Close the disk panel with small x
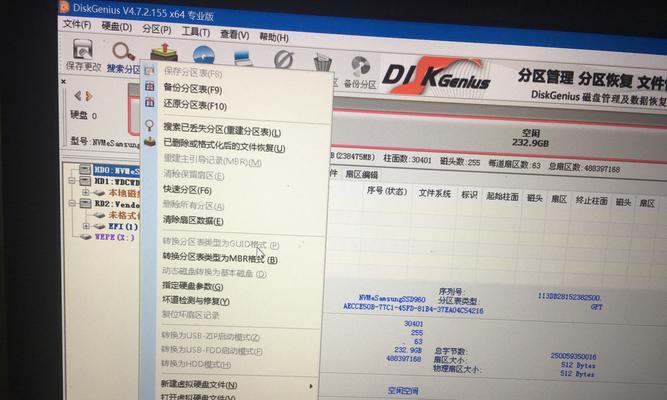Screen dimensions: 667x400 [x=63, y=81]
